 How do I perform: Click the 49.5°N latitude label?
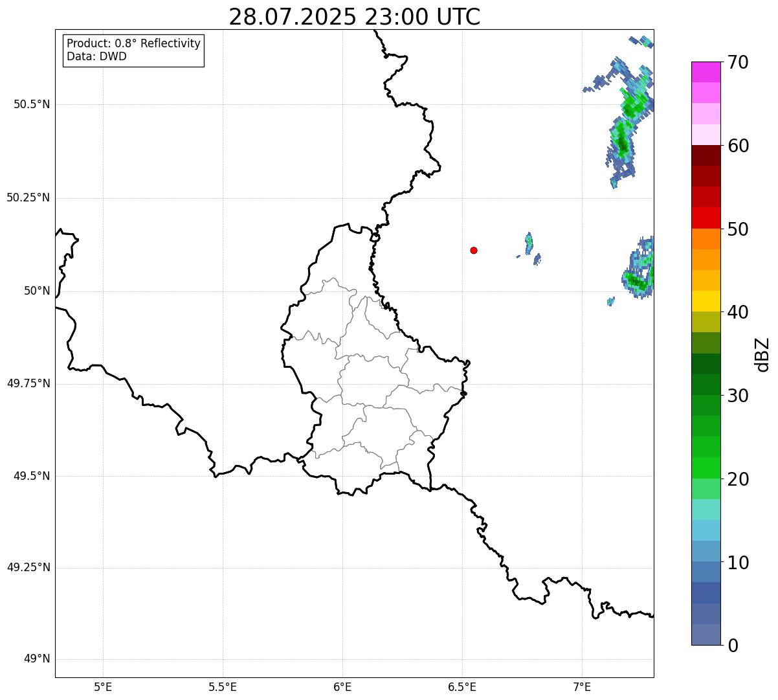click(x=32, y=476)
